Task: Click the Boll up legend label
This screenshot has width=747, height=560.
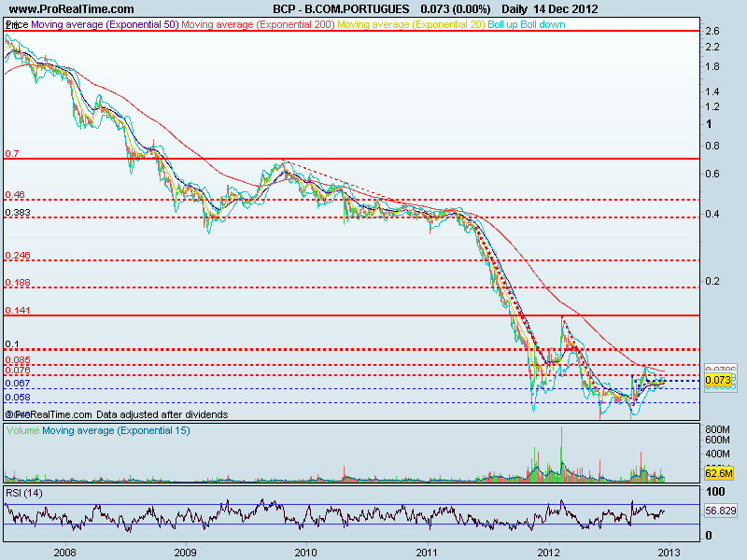Action: (x=502, y=24)
